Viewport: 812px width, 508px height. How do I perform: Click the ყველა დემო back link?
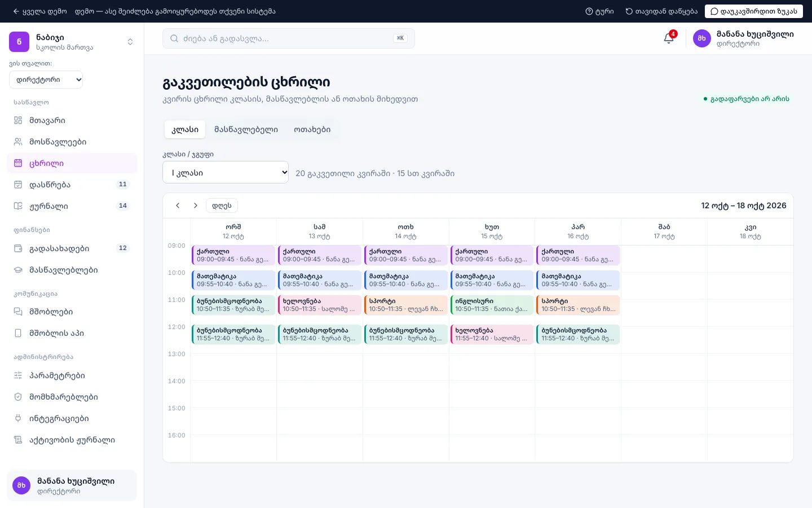pyautogui.click(x=39, y=11)
